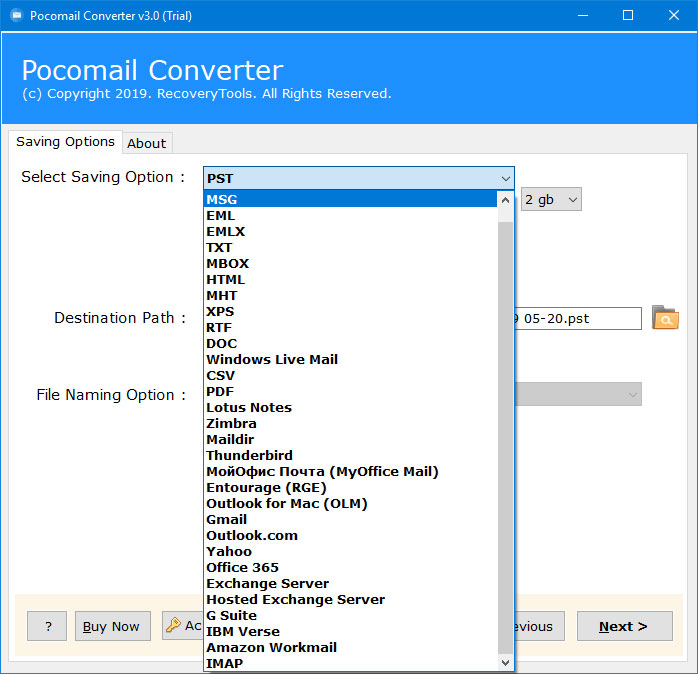Choose EMLX from the saving list
Viewport: 698px width, 674px height.
click(x=350, y=231)
